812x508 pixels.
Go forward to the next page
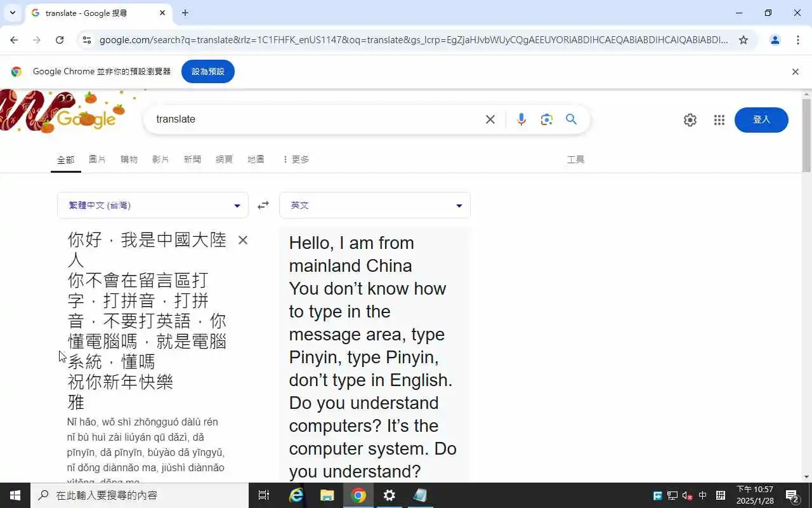pyautogui.click(x=37, y=40)
